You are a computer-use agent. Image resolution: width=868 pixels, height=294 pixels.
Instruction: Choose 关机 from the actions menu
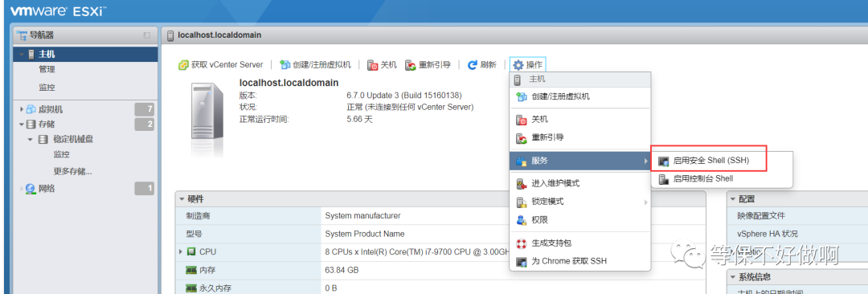click(x=579, y=120)
